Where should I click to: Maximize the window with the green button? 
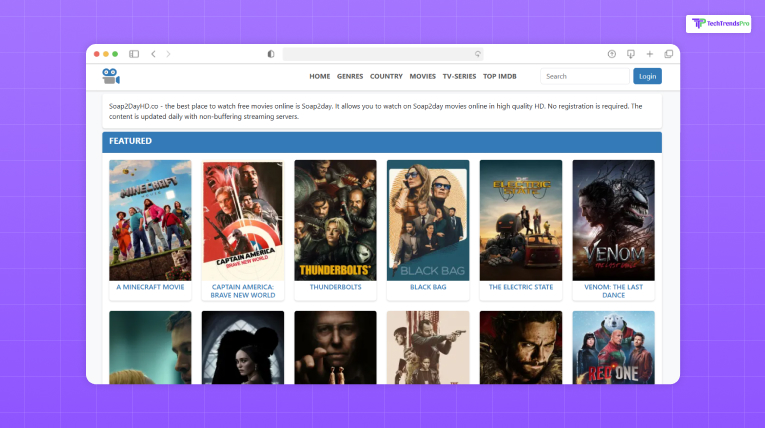point(115,54)
